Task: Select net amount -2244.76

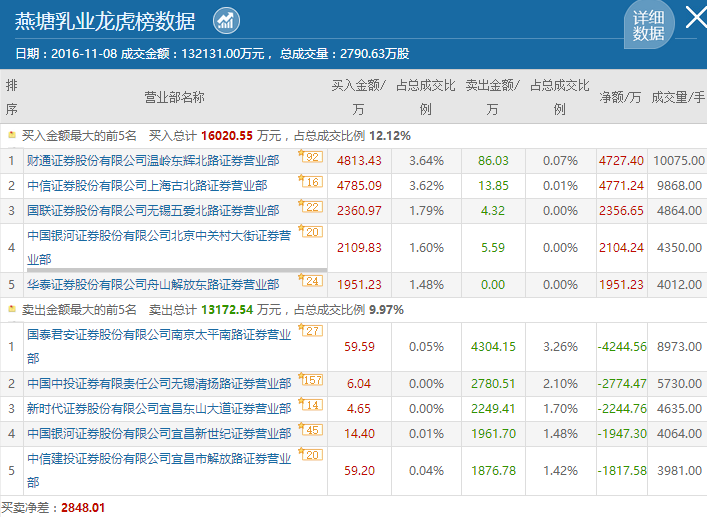Action: (x=622, y=409)
